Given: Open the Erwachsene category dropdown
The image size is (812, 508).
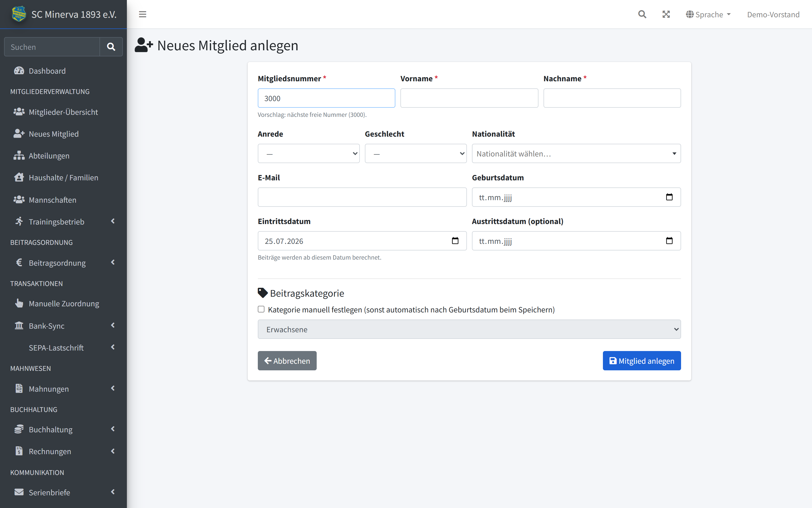Looking at the screenshot, I should click(x=469, y=329).
